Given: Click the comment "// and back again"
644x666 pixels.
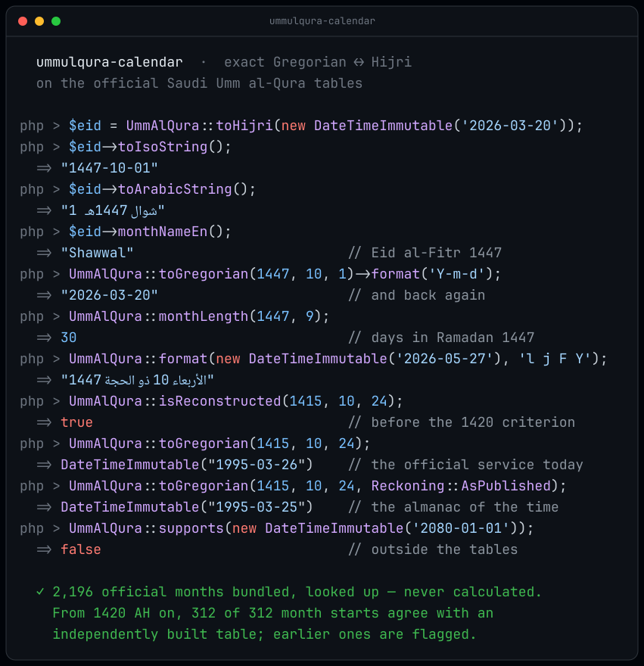Looking at the screenshot, I should [x=417, y=295].
